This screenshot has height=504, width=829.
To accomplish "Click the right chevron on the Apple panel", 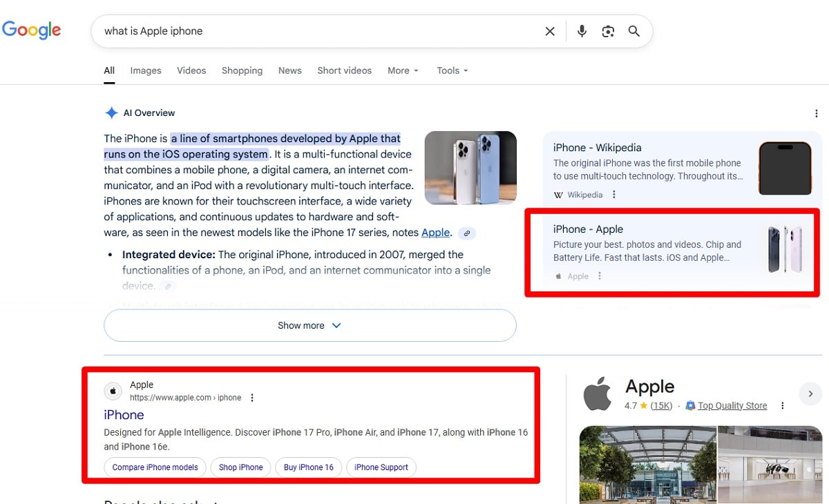I will click(x=810, y=394).
